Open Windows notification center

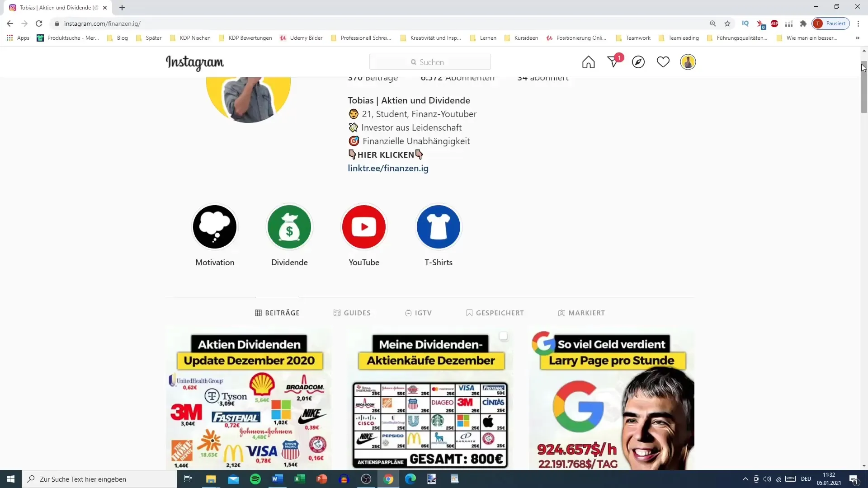coord(854,479)
